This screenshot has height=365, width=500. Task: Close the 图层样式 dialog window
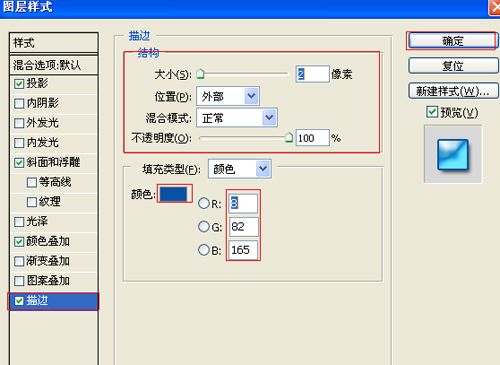coord(495,7)
